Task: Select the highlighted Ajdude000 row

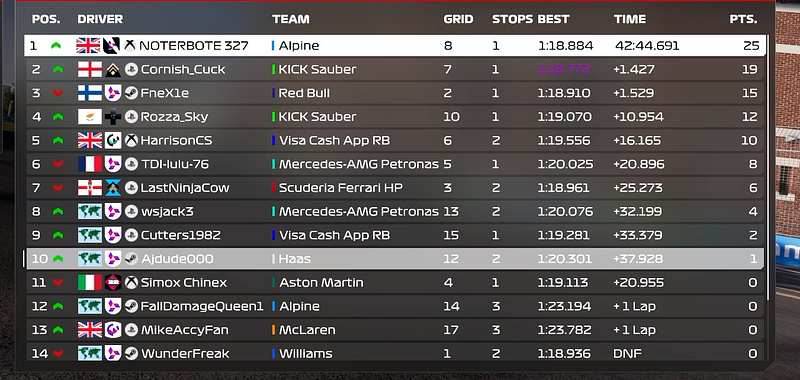Action: click(x=395, y=259)
